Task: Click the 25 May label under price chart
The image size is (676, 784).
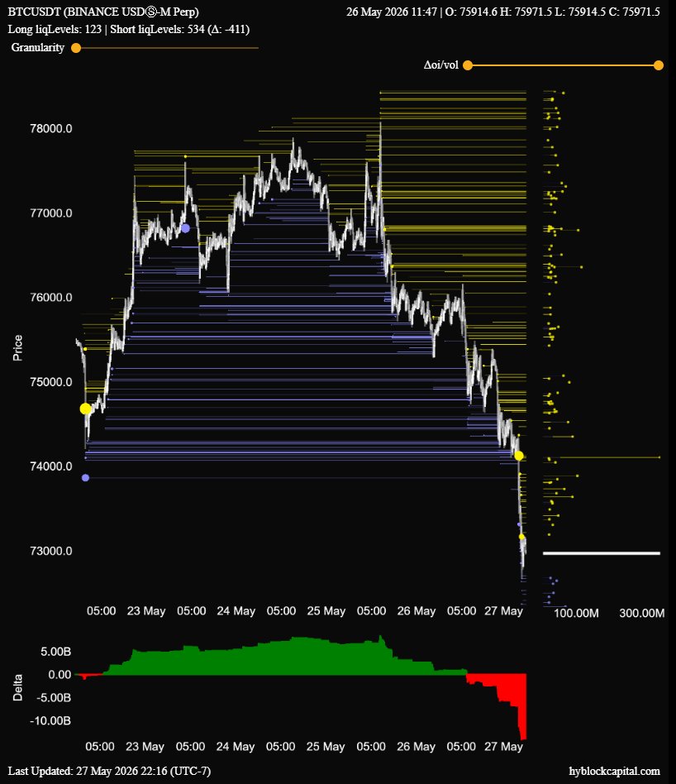Action: point(326,611)
